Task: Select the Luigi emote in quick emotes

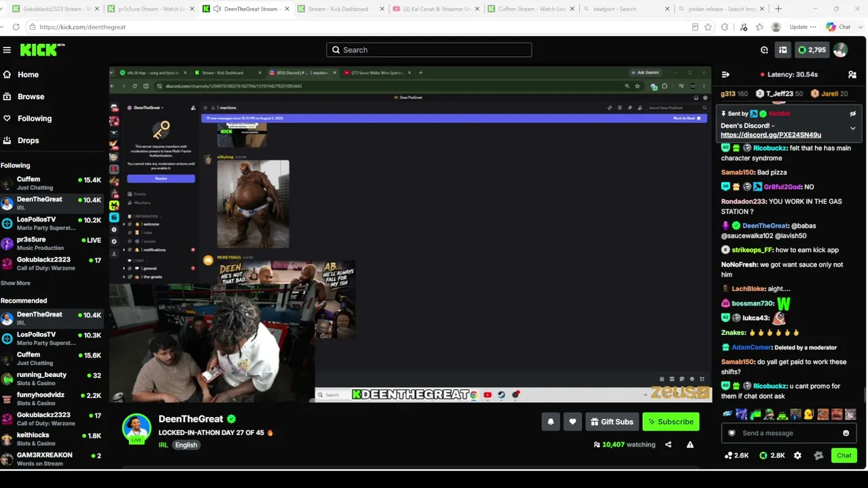Action: click(768, 414)
